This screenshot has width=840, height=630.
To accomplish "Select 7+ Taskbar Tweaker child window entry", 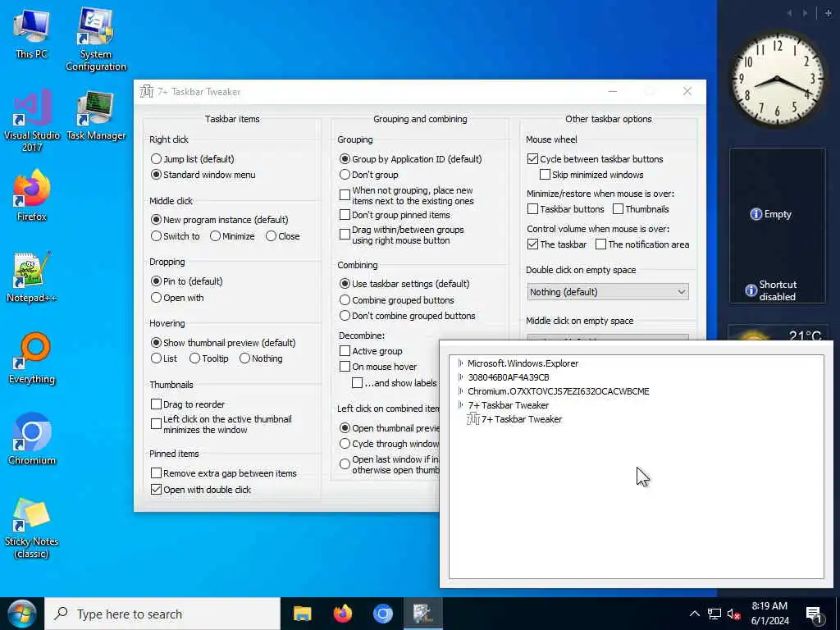I will pyautogui.click(x=521, y=419).
